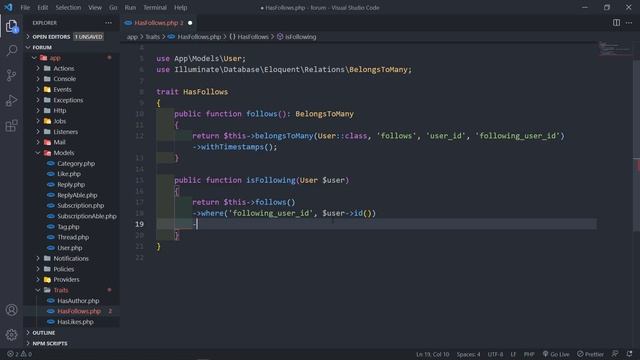640x360 pixels.
Task: Click the Go Live status bar button
Action: tap(556, 354)
